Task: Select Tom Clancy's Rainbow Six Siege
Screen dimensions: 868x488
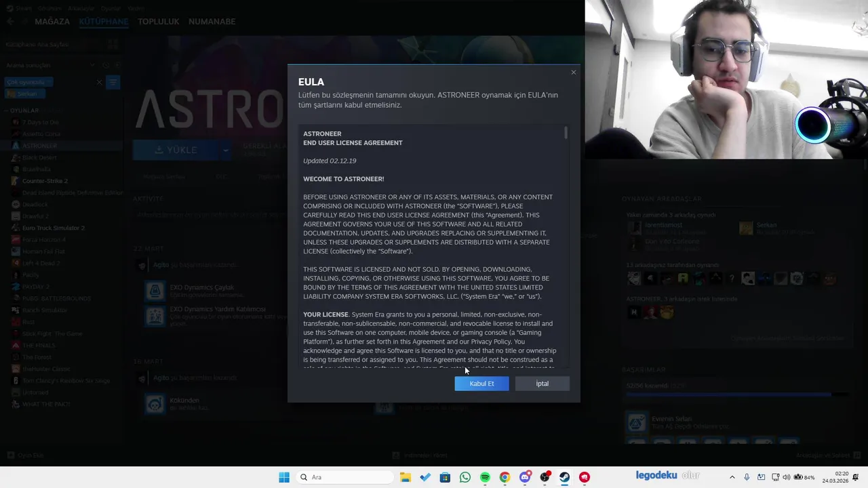Action: [x=66, y=380]
